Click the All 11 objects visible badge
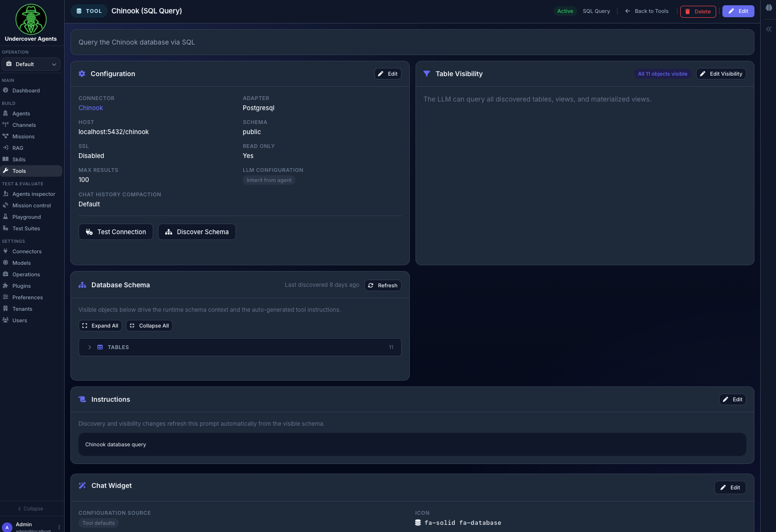This screenshot has width=776, height=532. [663, 74]
